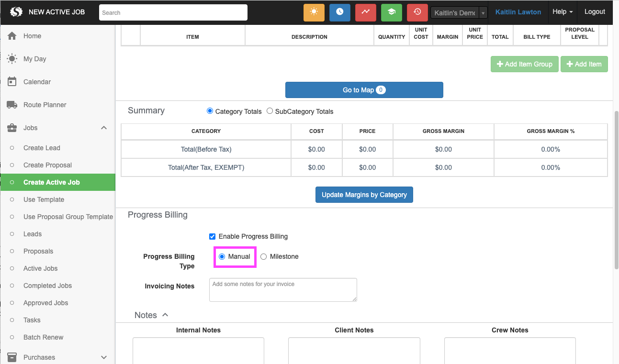Open Proposals list in sidebar
Viewport: 619px width, 364px height.
click(38, 251)
